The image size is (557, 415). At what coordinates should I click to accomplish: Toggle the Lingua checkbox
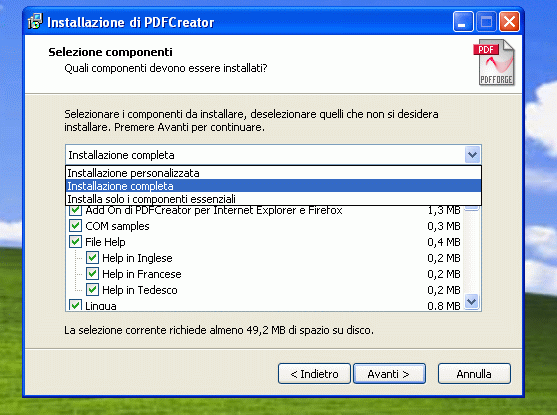click(x=75, y=305)
